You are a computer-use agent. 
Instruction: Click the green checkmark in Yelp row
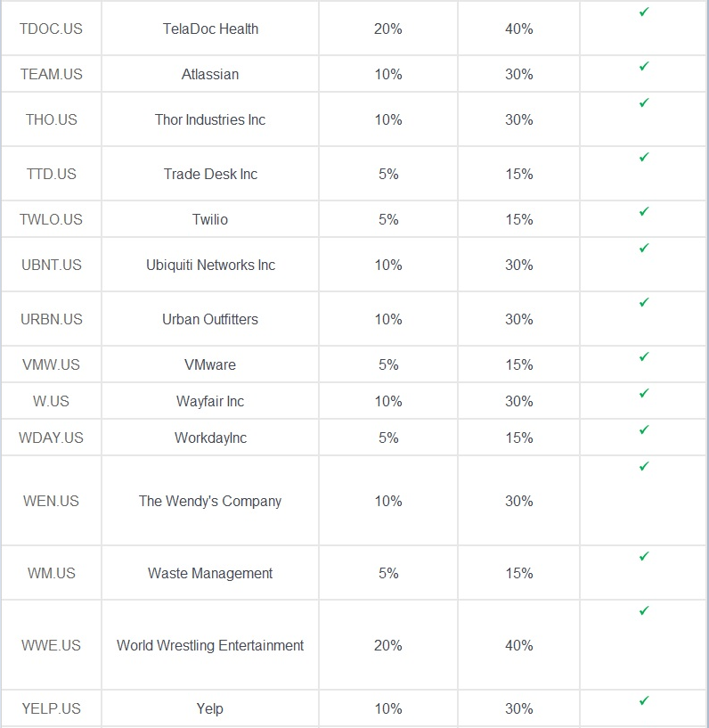644,700
